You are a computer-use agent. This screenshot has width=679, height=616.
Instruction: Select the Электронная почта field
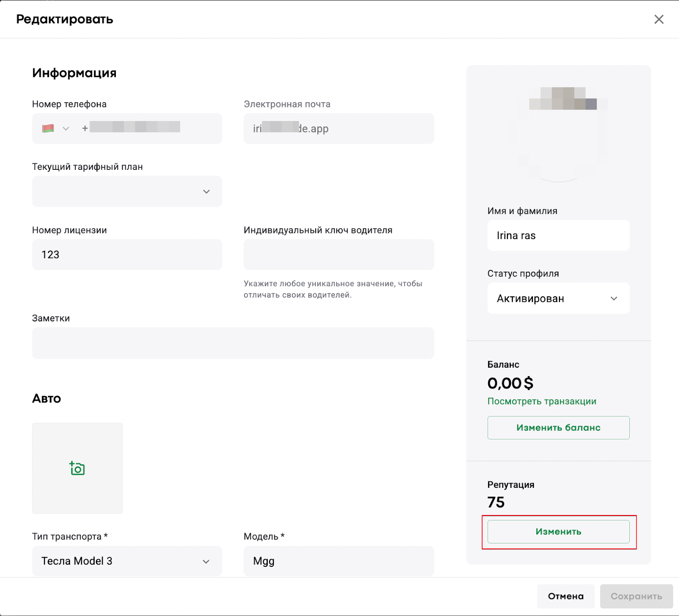[338, 129]
